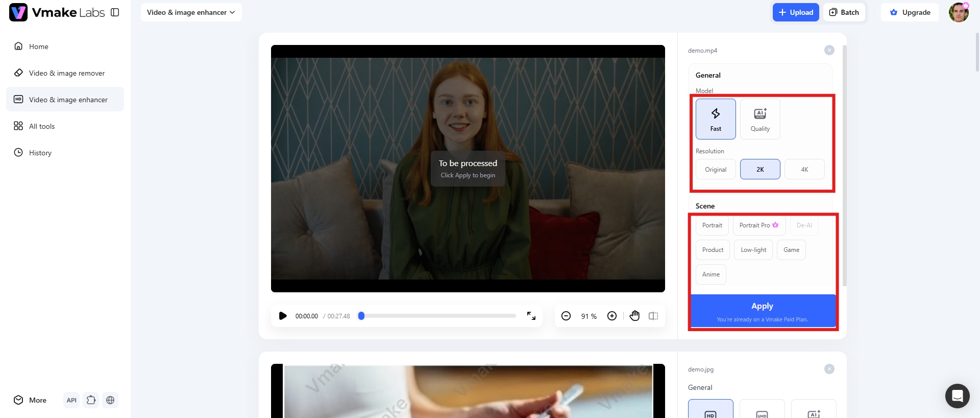The width and height of the screenshot is (980, 418).
Task: Select the Portrait Pro scene
Action: pos(759,225)
